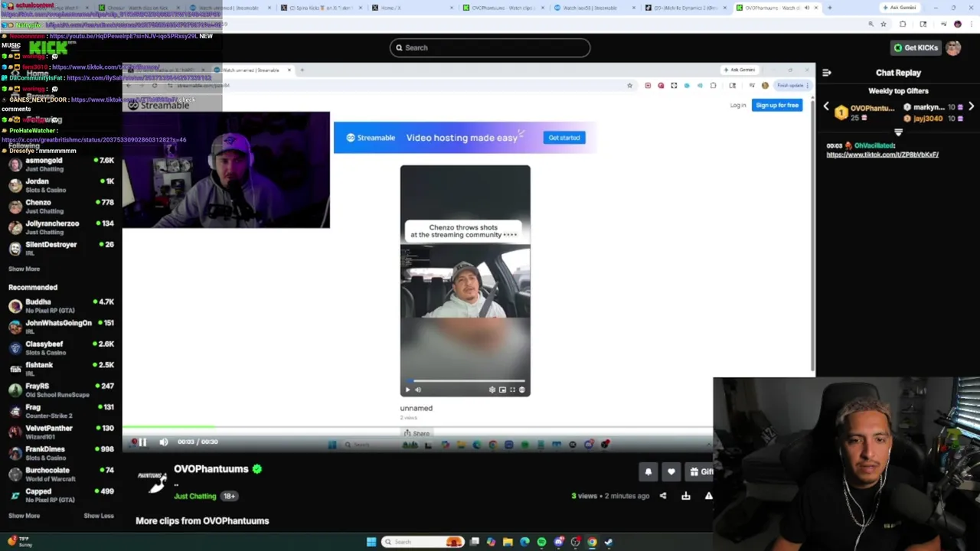Open FrayRS Old School RuneScape channel
980x551 pixels.
[x=61, y=390]
